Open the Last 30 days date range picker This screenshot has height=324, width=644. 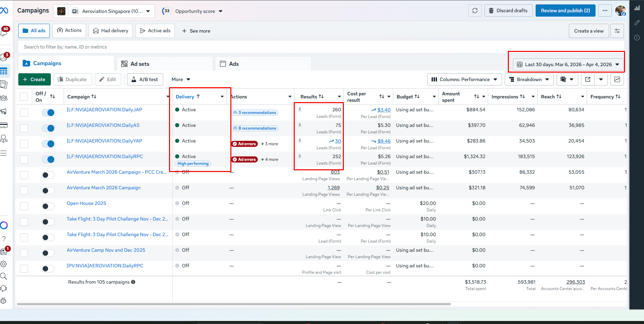pos(568,64)
